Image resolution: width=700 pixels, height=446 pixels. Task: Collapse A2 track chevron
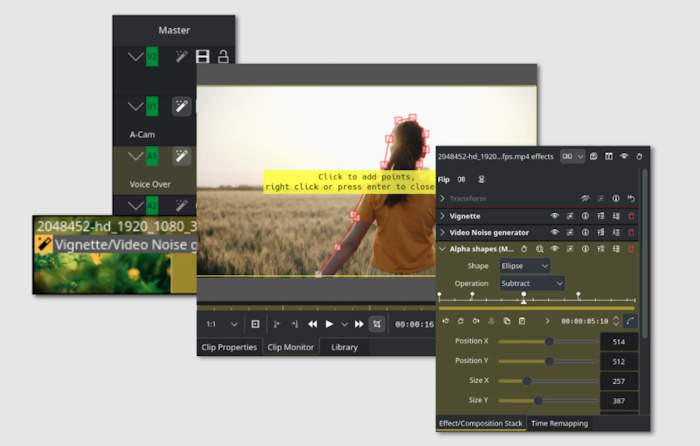[135, 205]
